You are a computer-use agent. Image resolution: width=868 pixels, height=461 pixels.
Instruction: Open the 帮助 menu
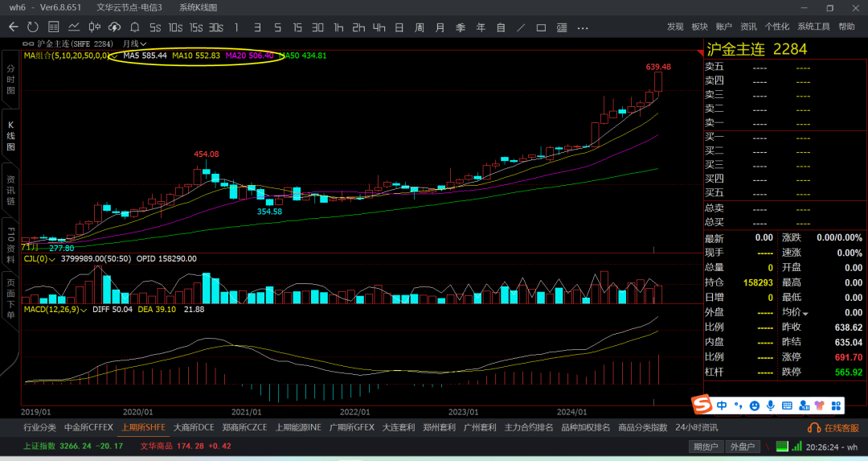tap(846, 27)
